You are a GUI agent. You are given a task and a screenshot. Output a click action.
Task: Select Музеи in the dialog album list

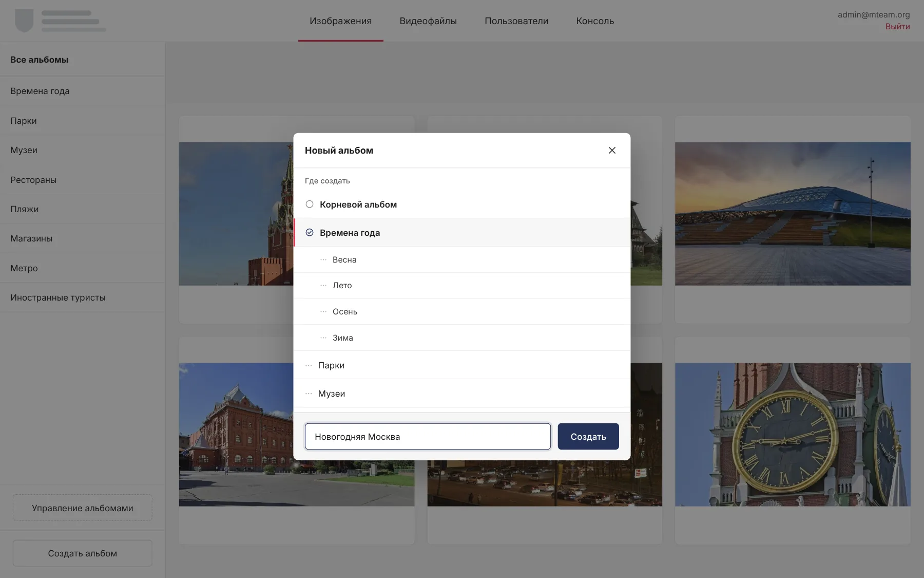tap(462, 394)
